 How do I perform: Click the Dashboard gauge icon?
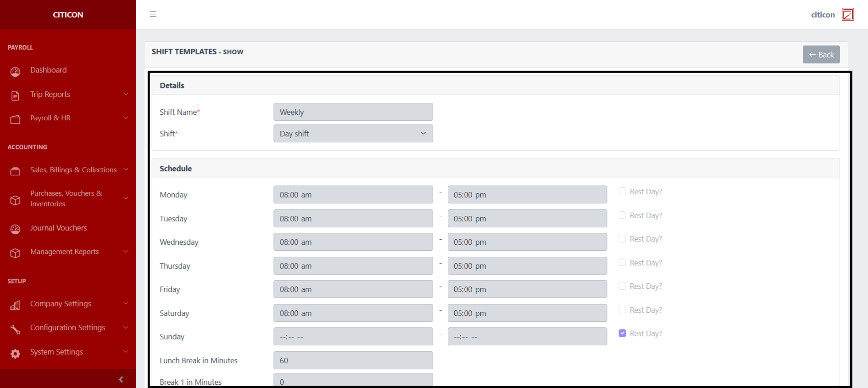(15, 72)
